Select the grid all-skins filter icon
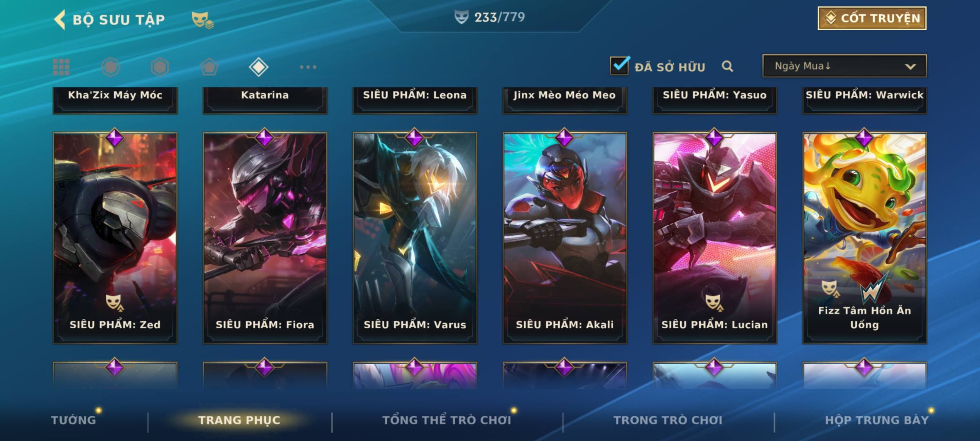This screenshot has height=441, width=980. (x=61, y=67)
